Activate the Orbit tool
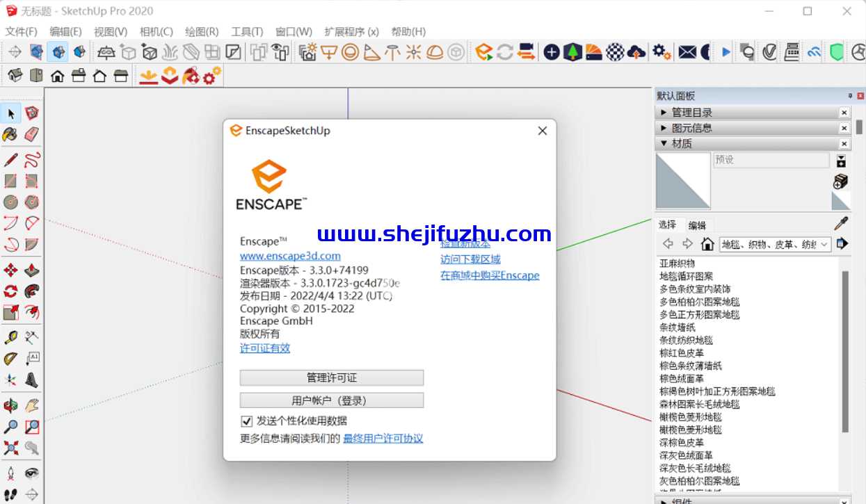 tap(11, 405)
